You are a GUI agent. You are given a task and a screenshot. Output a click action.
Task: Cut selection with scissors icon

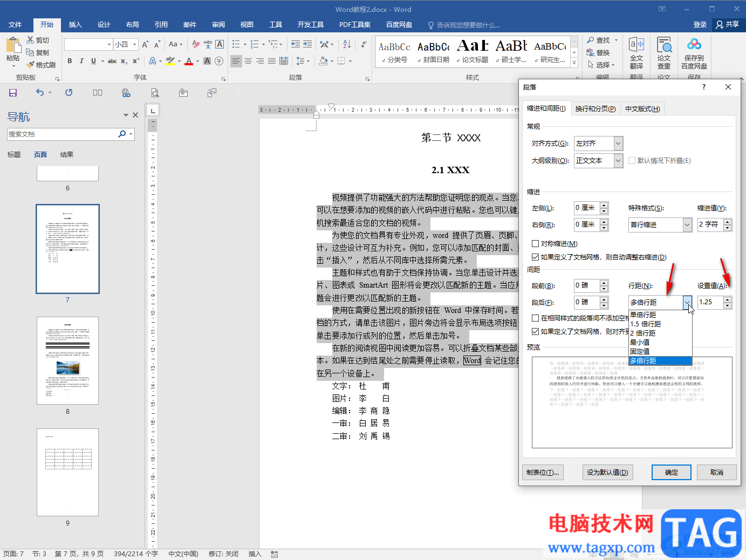click(38, 40)
